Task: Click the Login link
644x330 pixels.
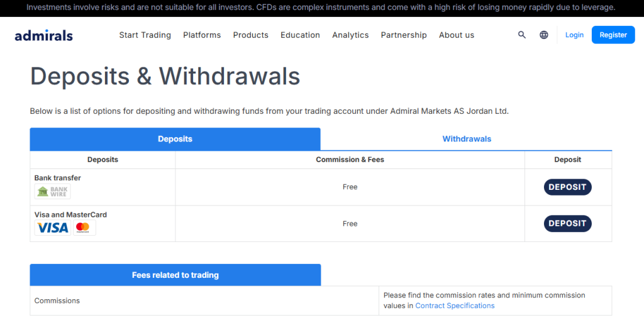Action: pyautogui.click(x=574, y=35)
